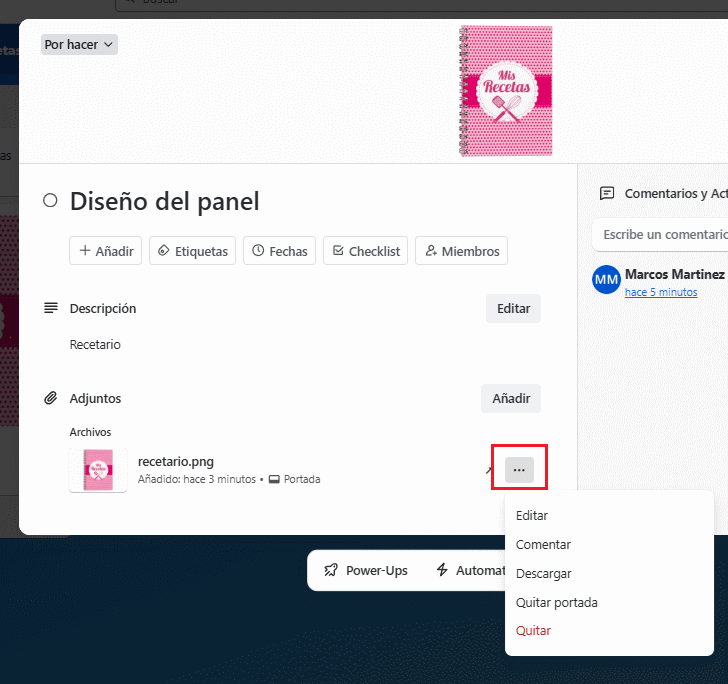
Task: Click the Power-Ups rocket button
Action: 366,570
